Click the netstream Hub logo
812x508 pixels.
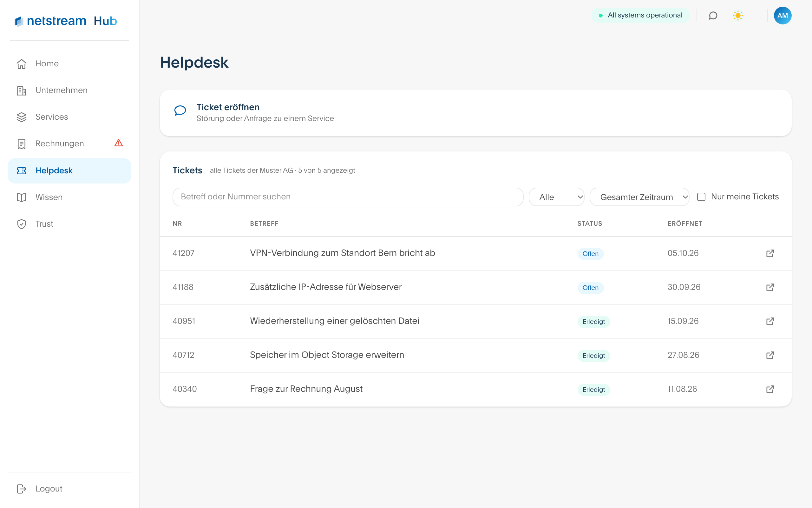point(66,21)
